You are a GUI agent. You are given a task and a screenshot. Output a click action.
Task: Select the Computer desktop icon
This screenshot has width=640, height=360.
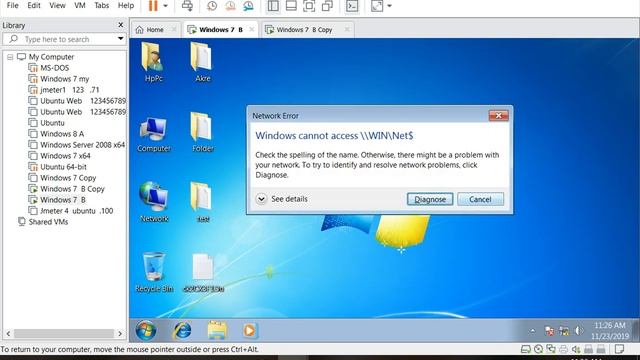(153, 134)
